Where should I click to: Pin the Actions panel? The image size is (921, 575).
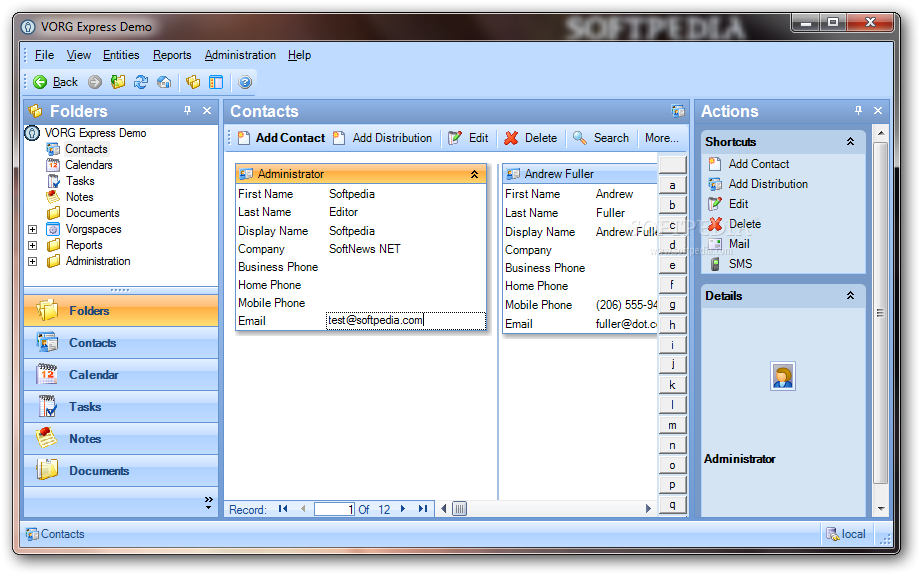pos(858,110)
